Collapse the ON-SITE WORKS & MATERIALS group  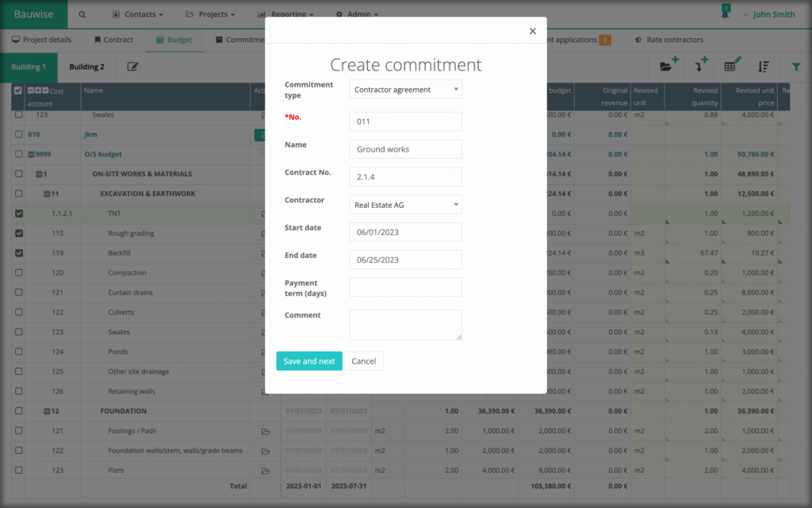pyautogui.click(x=39, y=174)
